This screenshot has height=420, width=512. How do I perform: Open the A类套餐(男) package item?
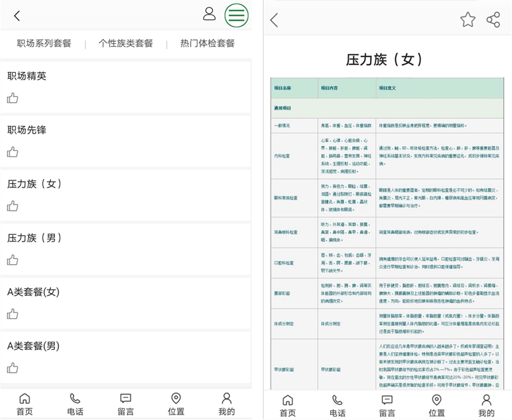click(x=34, y=346)
